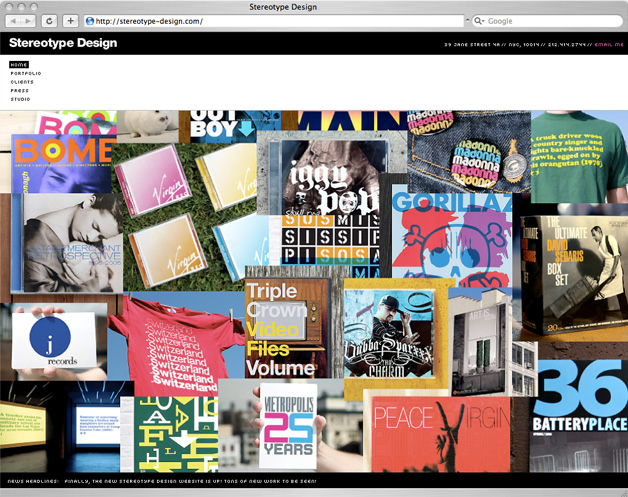Open the Gorillaz skull artwork thumbnail
The width and height of the screenshot is (628, 497).
point(452,234)
